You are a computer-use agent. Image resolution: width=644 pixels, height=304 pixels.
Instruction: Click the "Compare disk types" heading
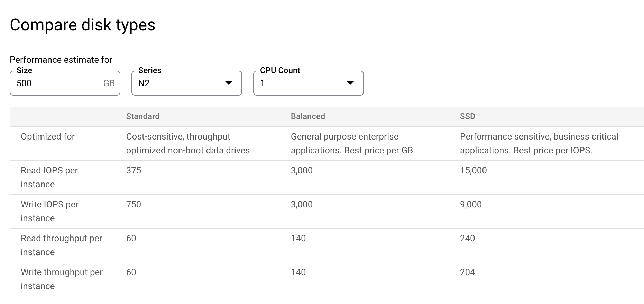83,25
